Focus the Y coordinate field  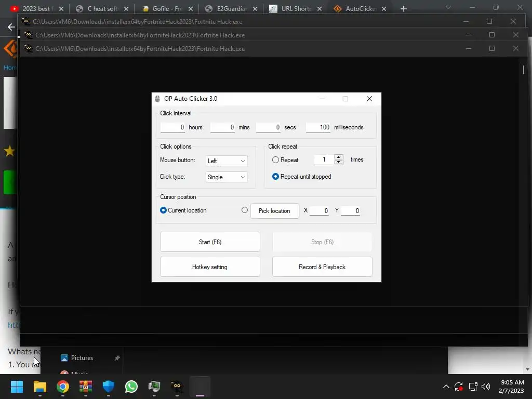[x=350, y=211]
